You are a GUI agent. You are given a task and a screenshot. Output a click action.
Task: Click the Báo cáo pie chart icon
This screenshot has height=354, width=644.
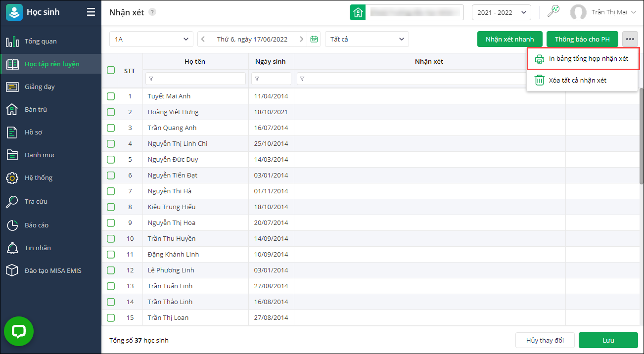[x=12, y=225]
